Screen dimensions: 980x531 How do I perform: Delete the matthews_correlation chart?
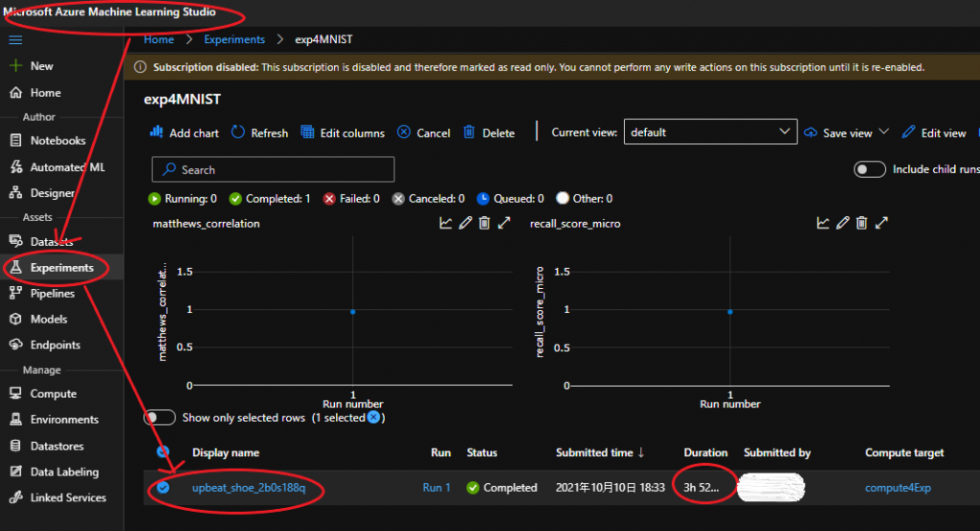coord(484,223)
